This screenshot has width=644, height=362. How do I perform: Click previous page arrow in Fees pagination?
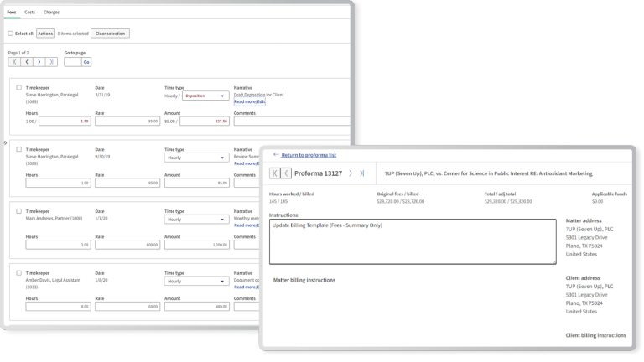(26, 62)
